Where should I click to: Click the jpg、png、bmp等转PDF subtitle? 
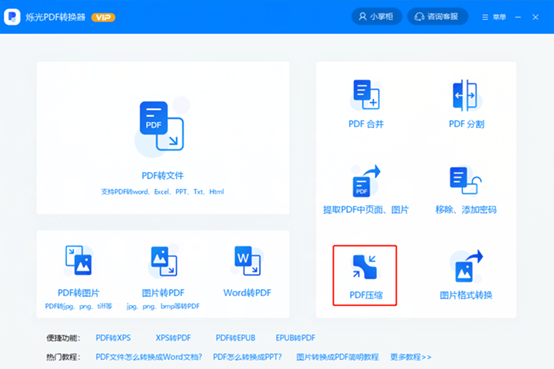point(163,306)
